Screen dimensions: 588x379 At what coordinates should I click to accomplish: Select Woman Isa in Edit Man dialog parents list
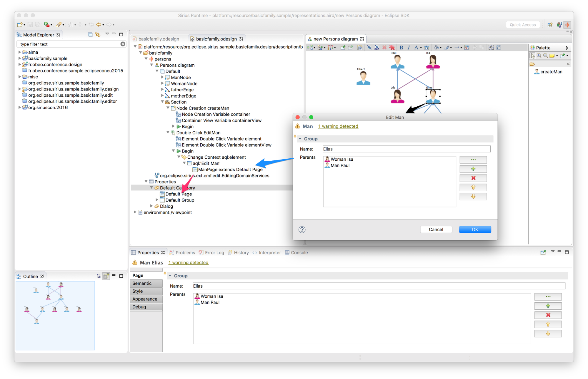[x=339, y=159]
